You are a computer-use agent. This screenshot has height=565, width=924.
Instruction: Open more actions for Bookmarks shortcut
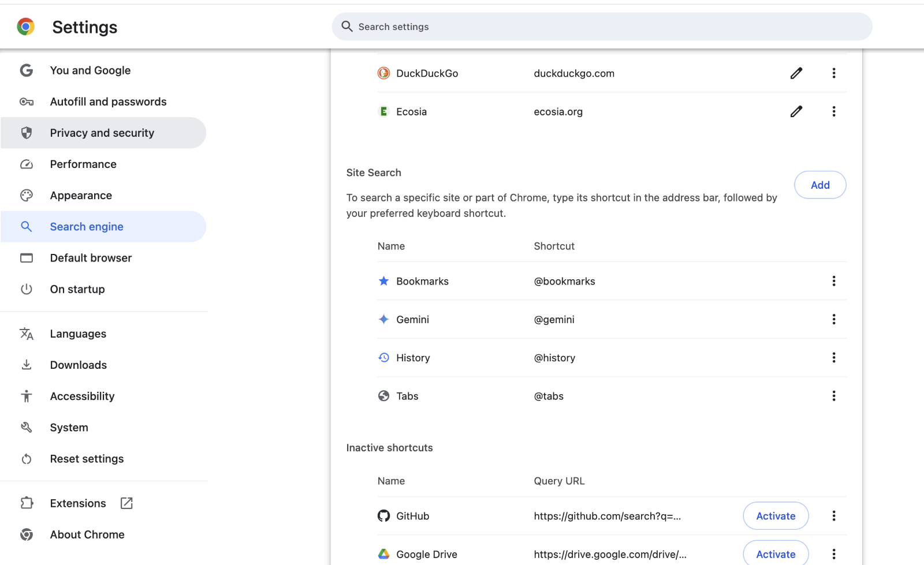pos(834,281)
